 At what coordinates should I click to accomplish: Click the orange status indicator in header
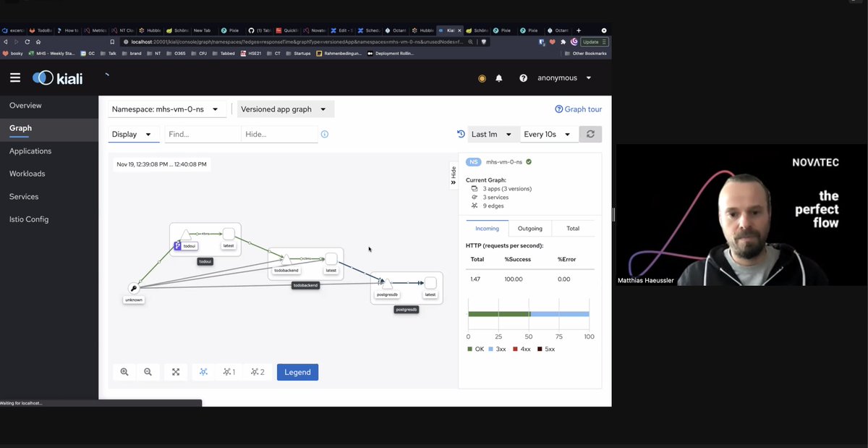[482, 78]
